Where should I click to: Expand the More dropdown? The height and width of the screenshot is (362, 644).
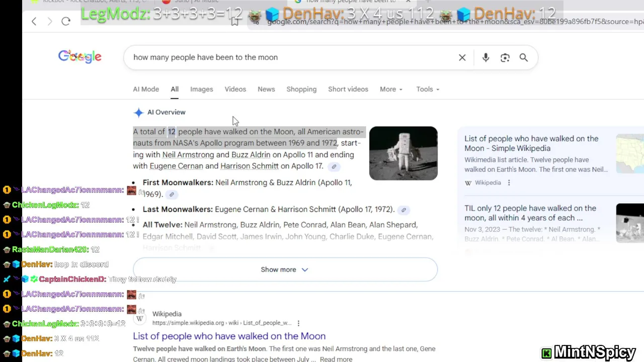(x=391, y=89)
